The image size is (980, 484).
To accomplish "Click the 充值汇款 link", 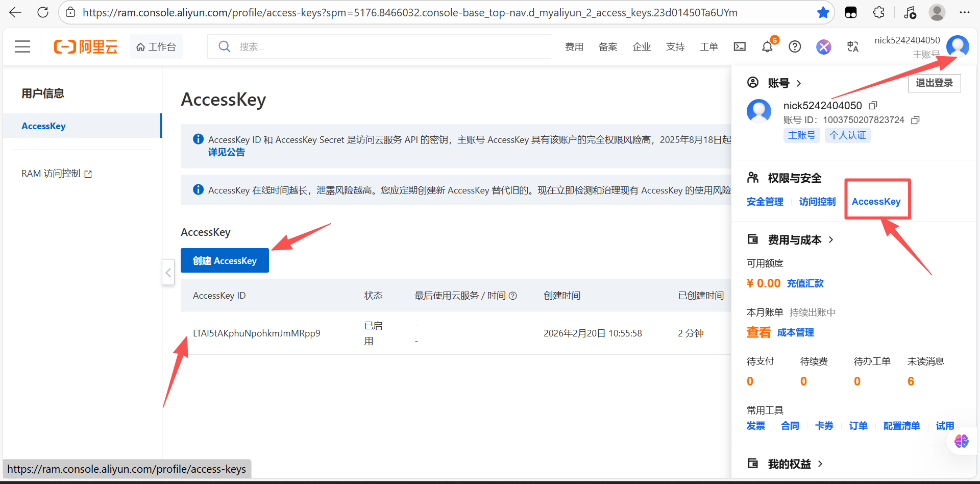I will pyautogui.click(x=805, y=283).
